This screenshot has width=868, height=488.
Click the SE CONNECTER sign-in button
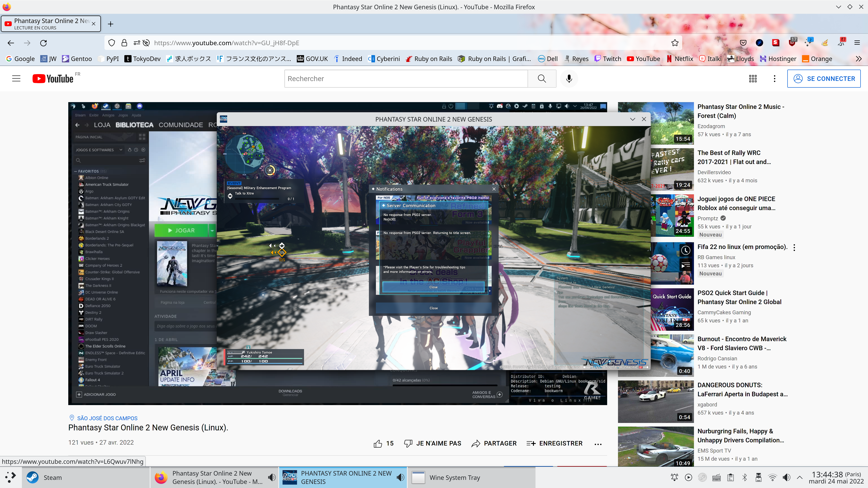824,78
